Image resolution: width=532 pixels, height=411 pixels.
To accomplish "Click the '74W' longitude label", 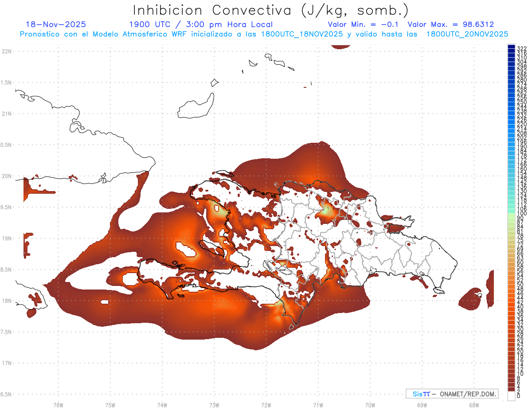I will [x=162, y=405].
